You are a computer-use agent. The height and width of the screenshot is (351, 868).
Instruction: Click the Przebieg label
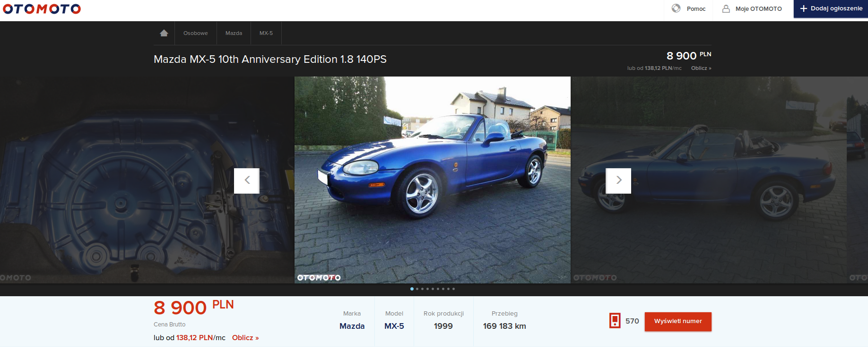coord(504,314)
